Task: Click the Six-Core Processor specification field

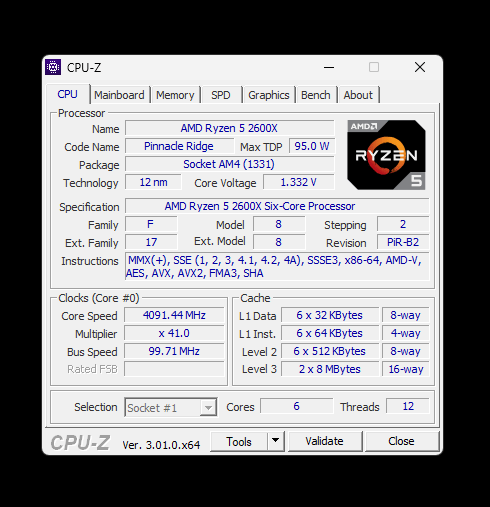Action: pyautogui.click(x=277, y=206)
